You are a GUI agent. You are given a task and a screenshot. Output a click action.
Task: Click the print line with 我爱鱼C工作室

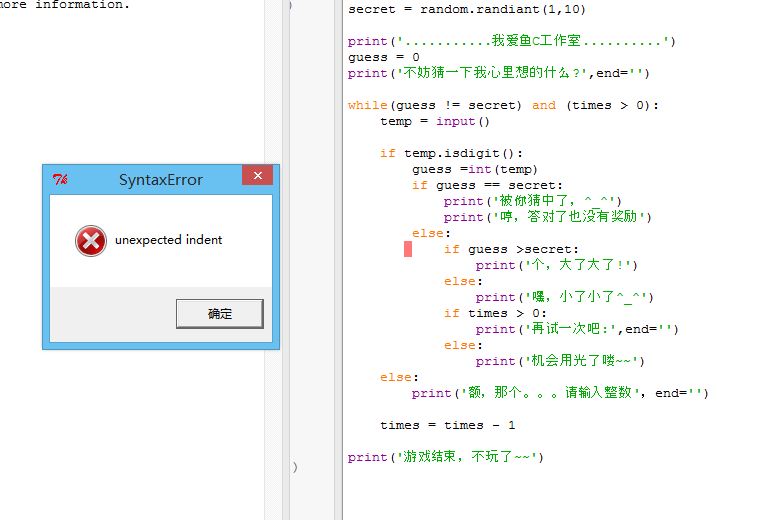tap(511, 41)
